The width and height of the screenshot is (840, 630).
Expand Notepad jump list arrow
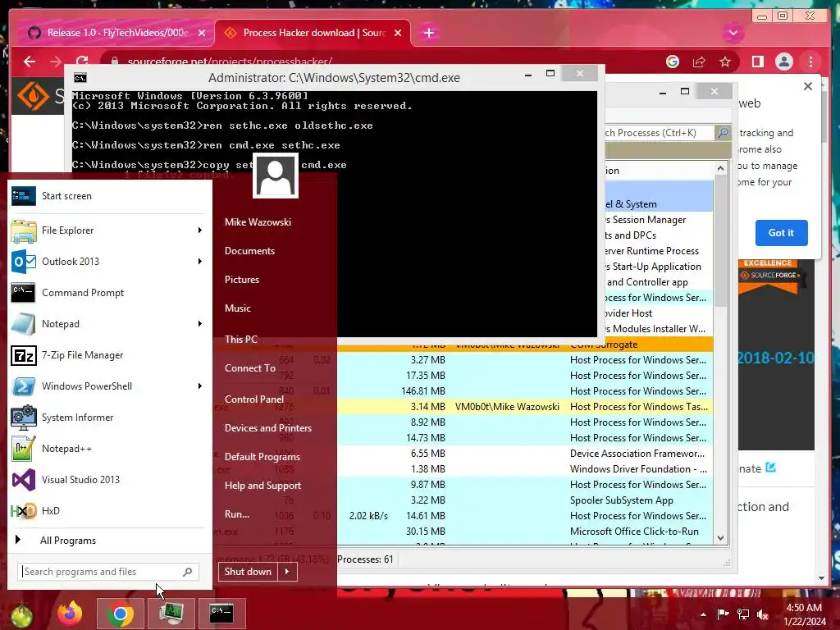(200, 323)
